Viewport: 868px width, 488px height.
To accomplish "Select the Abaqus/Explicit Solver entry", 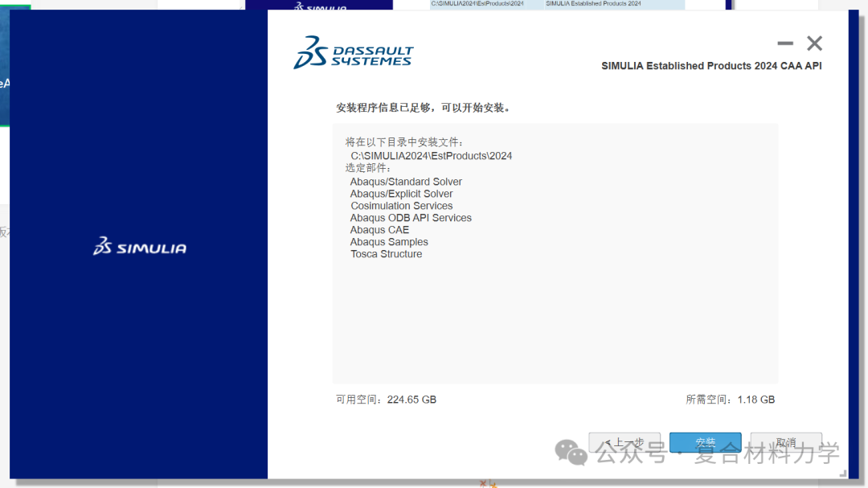I will click(401, 194).
